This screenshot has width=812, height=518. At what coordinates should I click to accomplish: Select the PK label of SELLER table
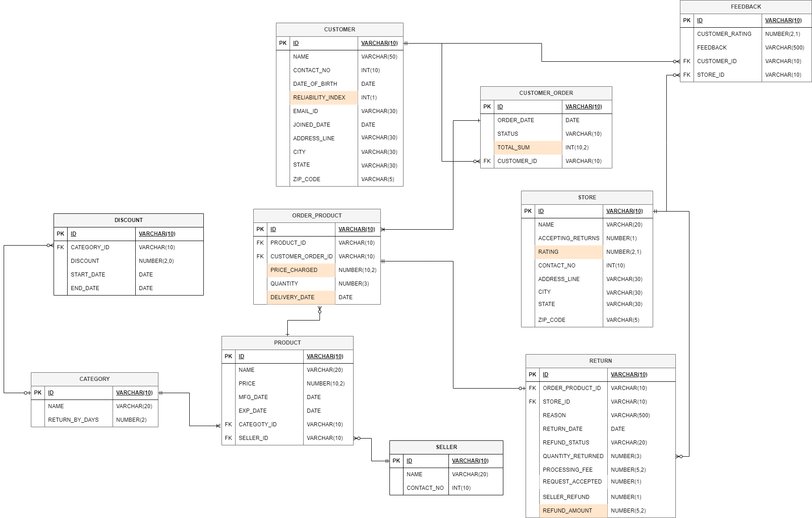[396, 461]
